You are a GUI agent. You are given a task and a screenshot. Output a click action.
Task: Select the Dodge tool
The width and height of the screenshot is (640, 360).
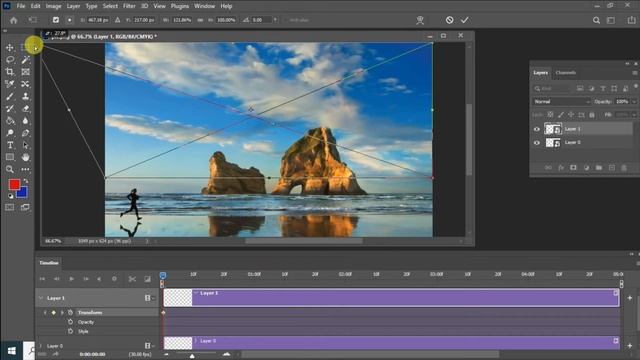point(10,133)
